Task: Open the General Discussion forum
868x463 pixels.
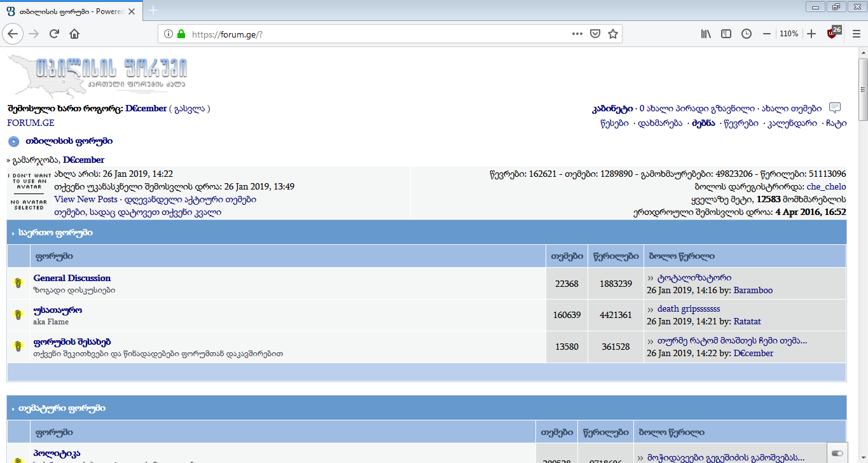Action: 72,278
